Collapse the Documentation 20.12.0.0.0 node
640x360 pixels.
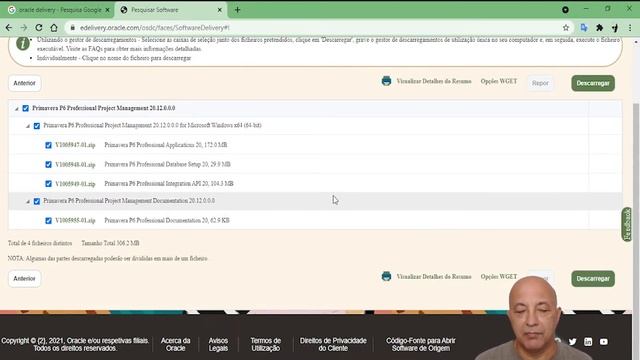click(x=28, y=202)
